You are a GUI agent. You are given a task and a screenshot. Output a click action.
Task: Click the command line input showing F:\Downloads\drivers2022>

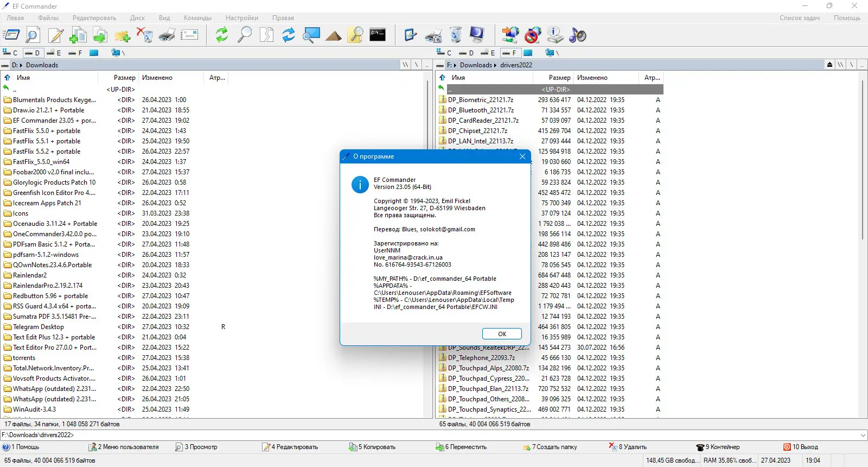point(429,435)
